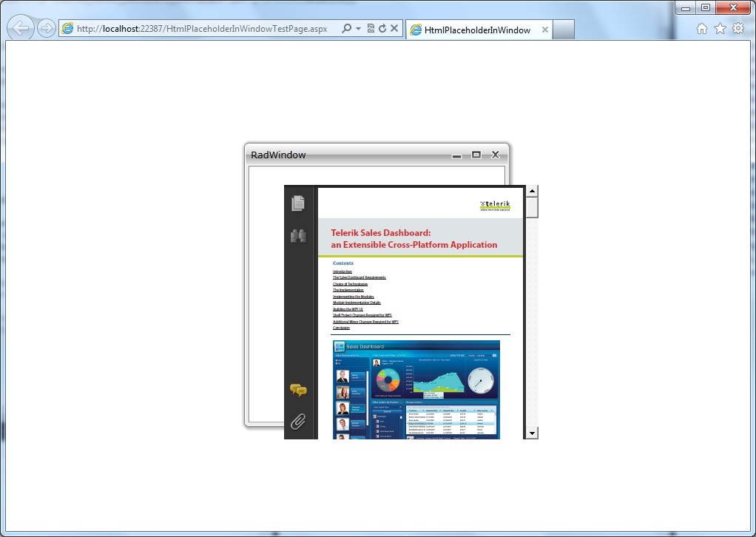
Task: Go to the browser Home page
Action: pyautogui.click(x=702, y=28)
